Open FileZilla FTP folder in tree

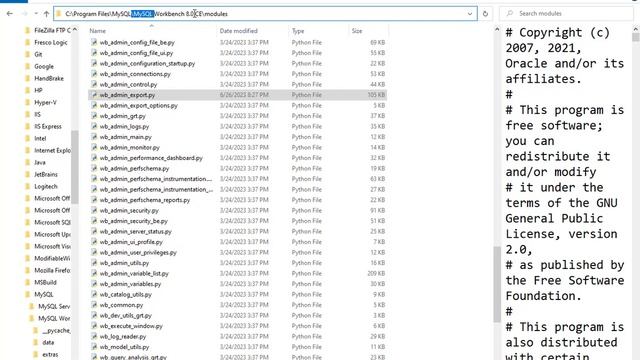52,30
